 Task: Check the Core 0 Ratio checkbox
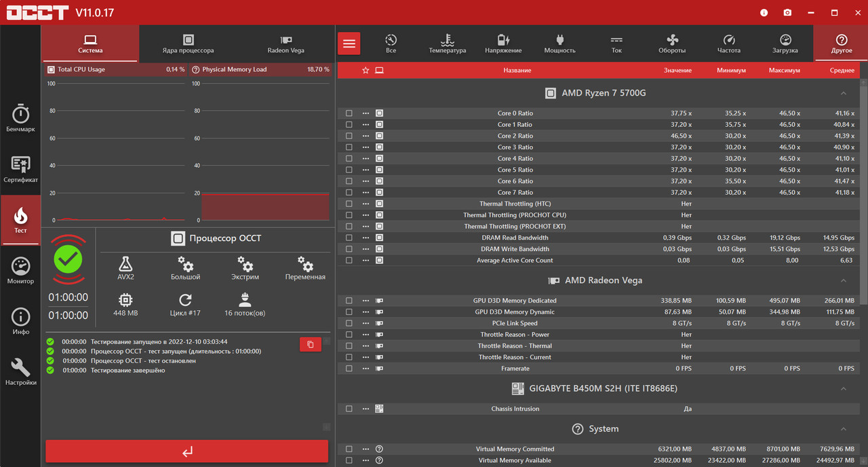349,113
